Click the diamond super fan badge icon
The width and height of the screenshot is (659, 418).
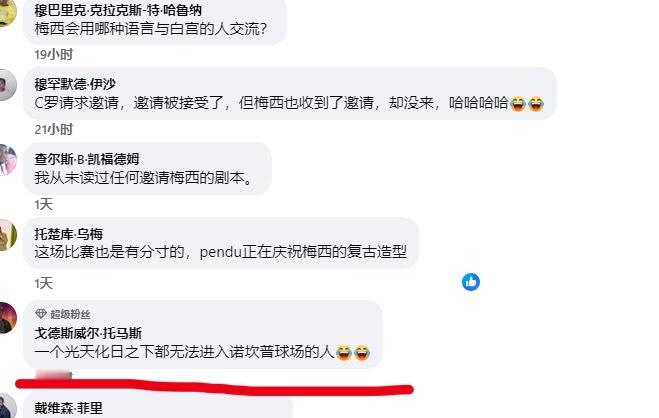point(41,314)
